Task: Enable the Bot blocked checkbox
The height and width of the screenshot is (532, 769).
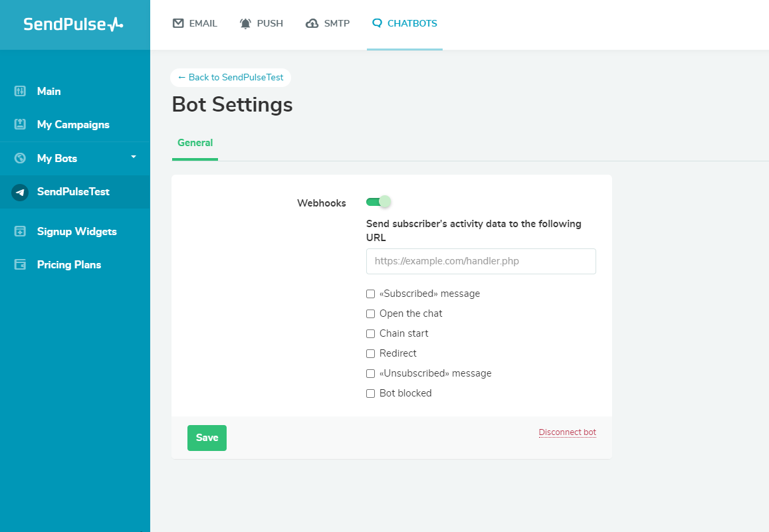Action: (x=370, y=393)
